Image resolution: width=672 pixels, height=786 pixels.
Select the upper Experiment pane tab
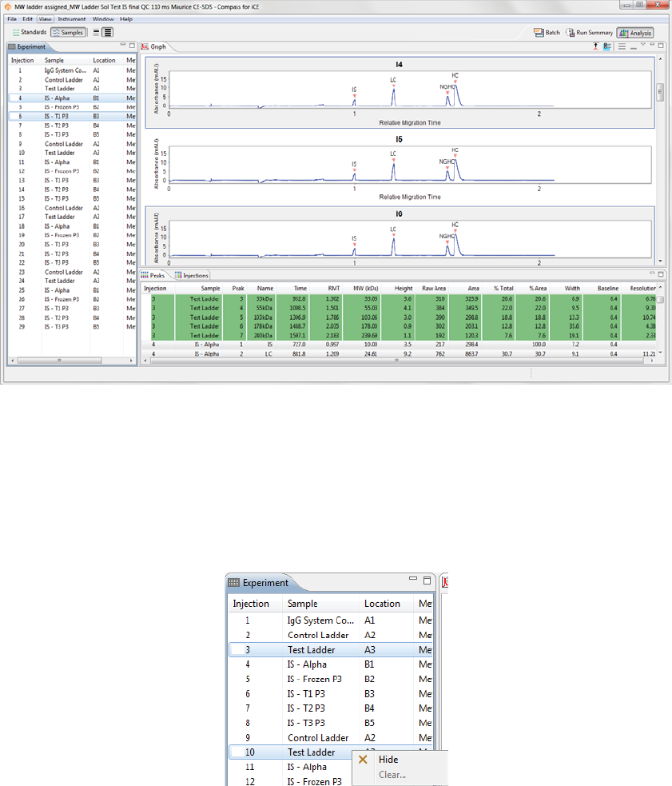[31, 46]
